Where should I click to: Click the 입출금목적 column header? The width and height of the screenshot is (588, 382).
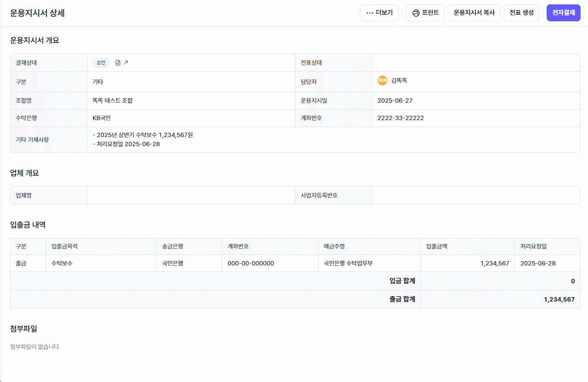[64, 246]
